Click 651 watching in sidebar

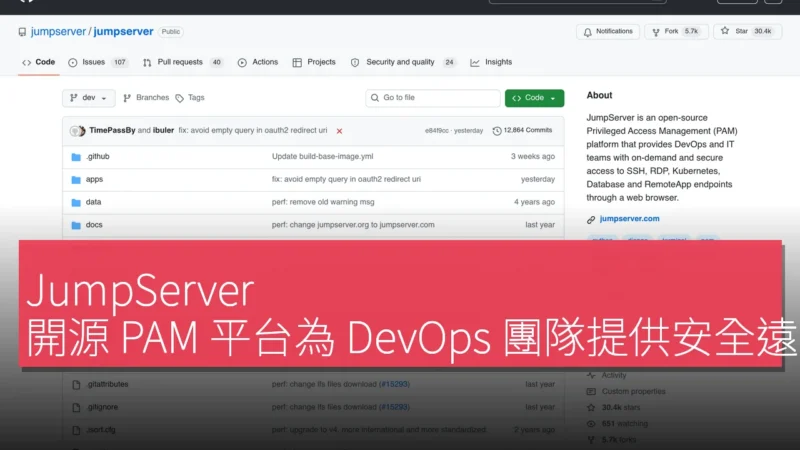coord(624,423)
